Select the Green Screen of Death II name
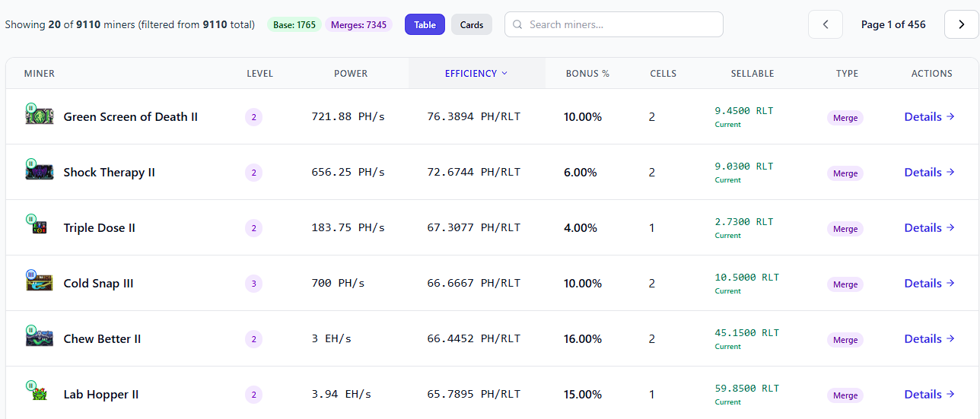Viewport: 980px width, 419px height. 131,116
